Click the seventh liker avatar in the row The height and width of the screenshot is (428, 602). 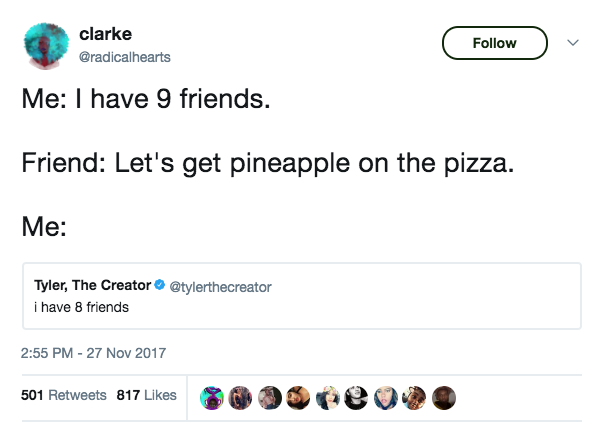(x=383, y=396)
